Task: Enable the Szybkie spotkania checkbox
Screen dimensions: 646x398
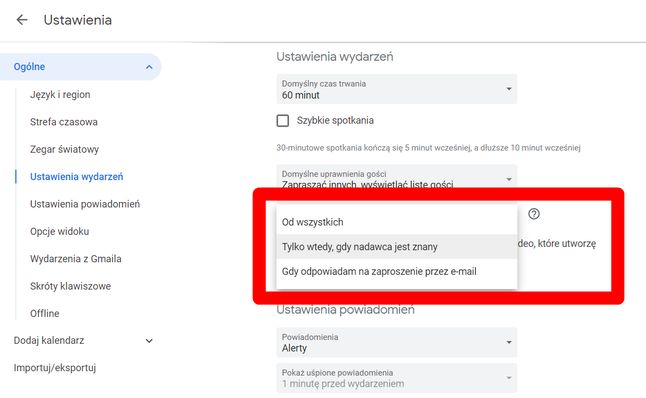Action: 283,121
